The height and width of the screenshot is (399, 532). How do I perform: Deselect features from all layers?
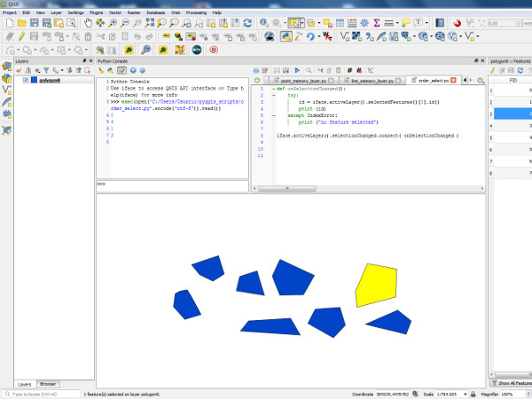(328, 23)
